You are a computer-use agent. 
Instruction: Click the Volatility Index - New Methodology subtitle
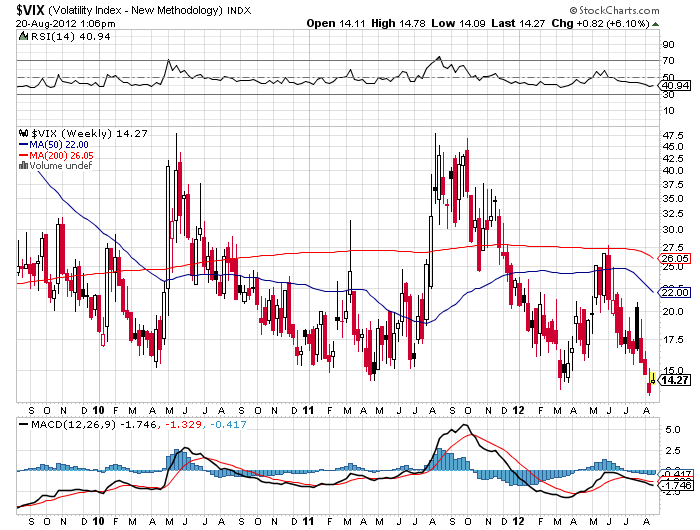click(x=135, y=10)
